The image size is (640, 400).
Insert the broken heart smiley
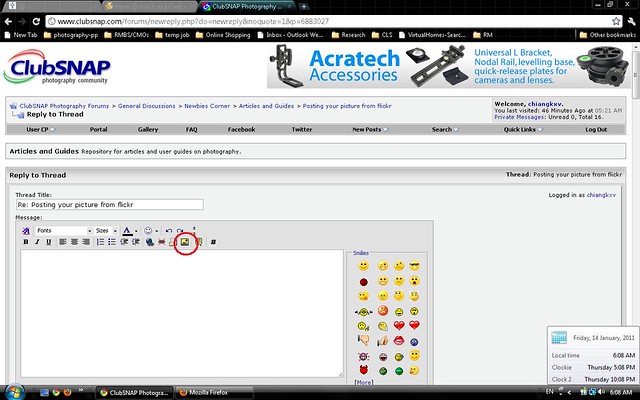(x=399, y=325)
